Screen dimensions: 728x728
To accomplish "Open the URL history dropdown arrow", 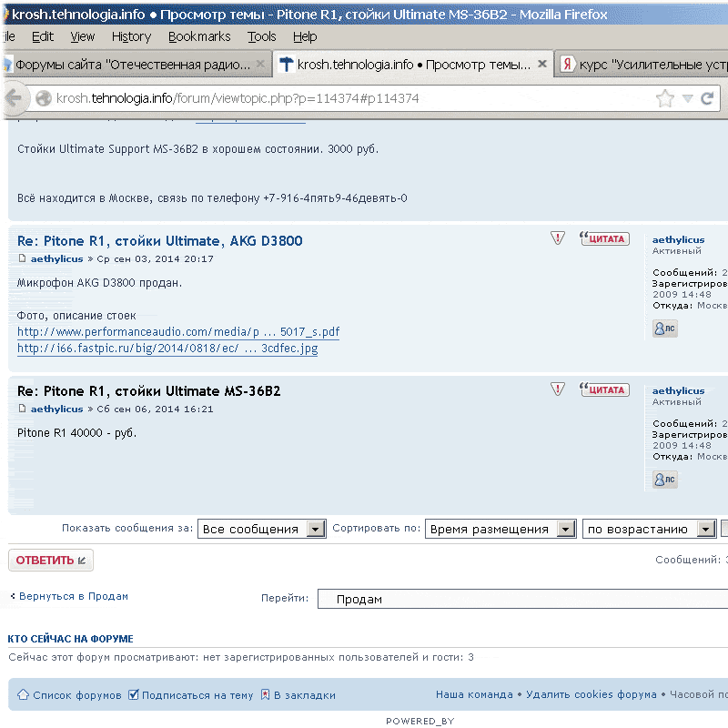I will [x=688, y=98].
